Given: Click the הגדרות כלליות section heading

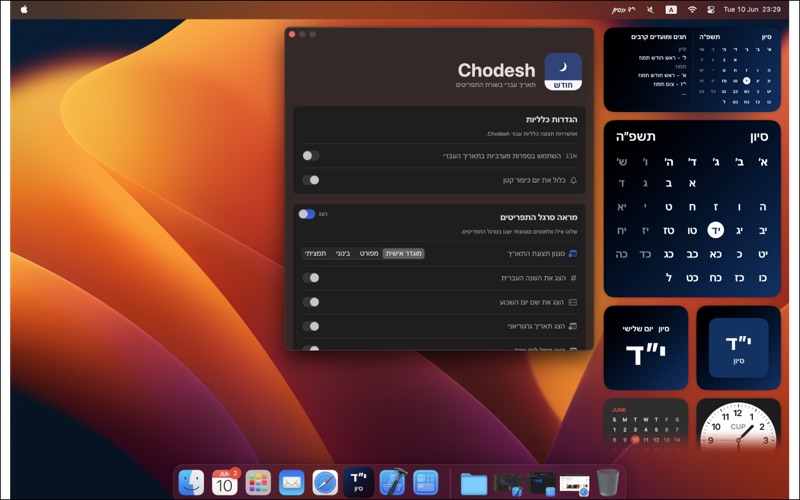Looking at the screenshot, I should pos(552,119).
